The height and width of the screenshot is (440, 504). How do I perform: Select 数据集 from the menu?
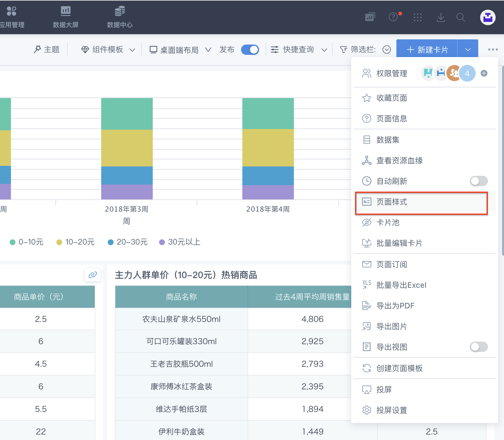point(425,140)
